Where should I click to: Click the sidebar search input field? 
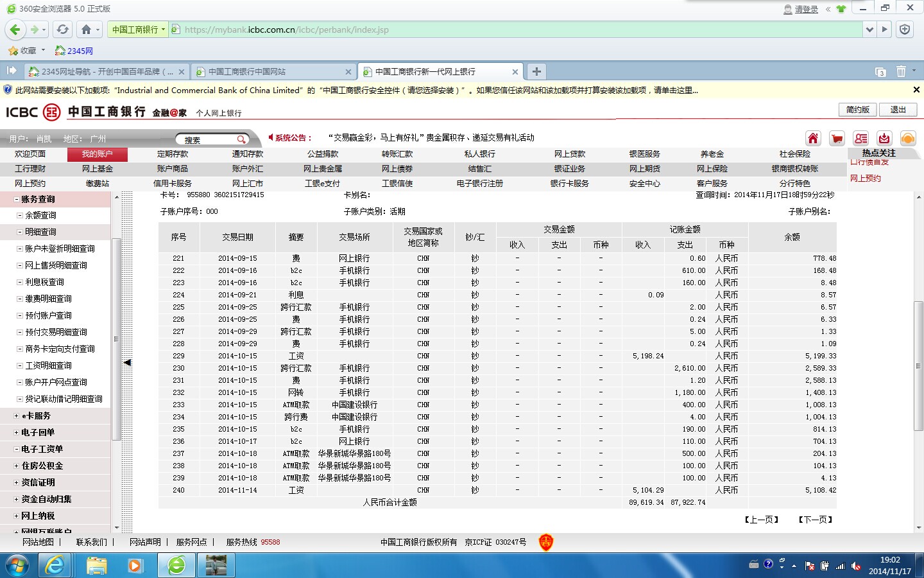click(x=207, y=139)
